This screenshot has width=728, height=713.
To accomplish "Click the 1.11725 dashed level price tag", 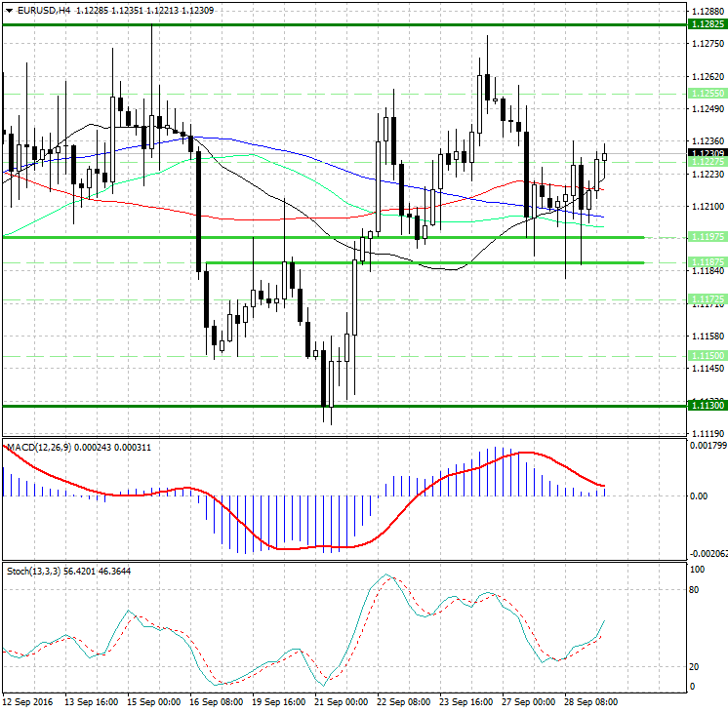I will 706,298.
